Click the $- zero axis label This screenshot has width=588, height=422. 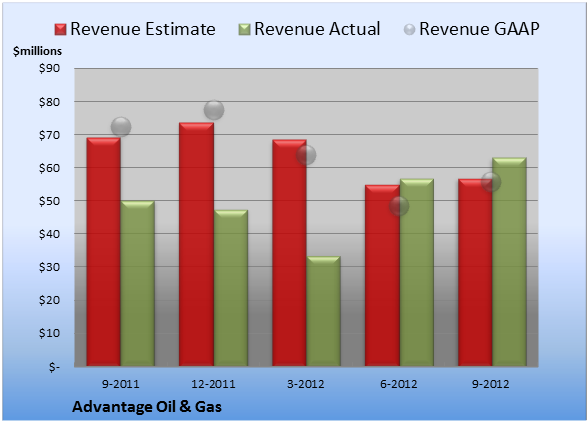point(54,367)
